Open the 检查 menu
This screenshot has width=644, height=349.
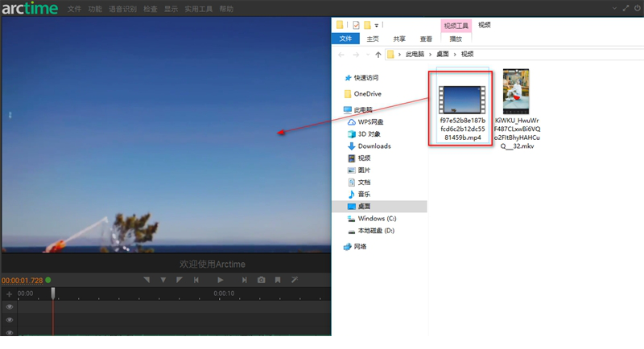[151, 9]
